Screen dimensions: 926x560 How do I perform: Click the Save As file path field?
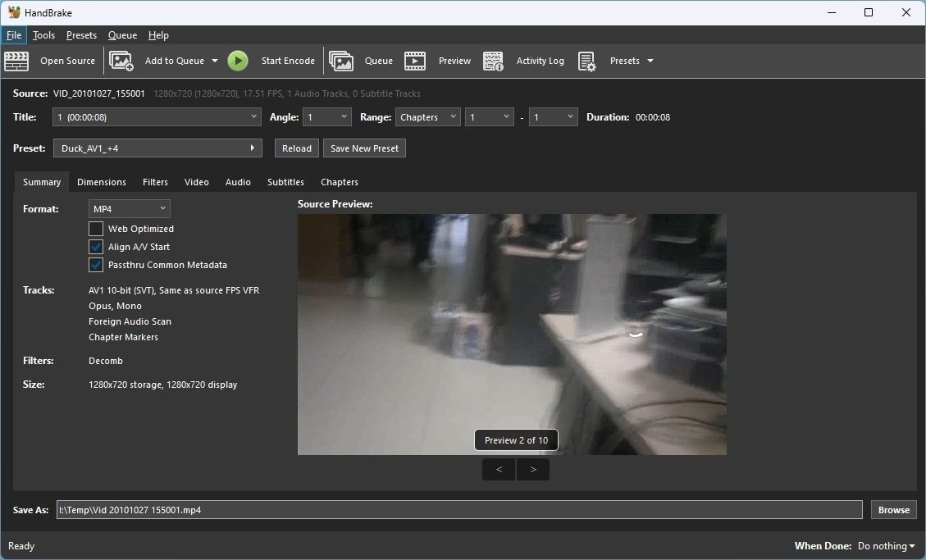pyautogui.click(x=459, y=510)
